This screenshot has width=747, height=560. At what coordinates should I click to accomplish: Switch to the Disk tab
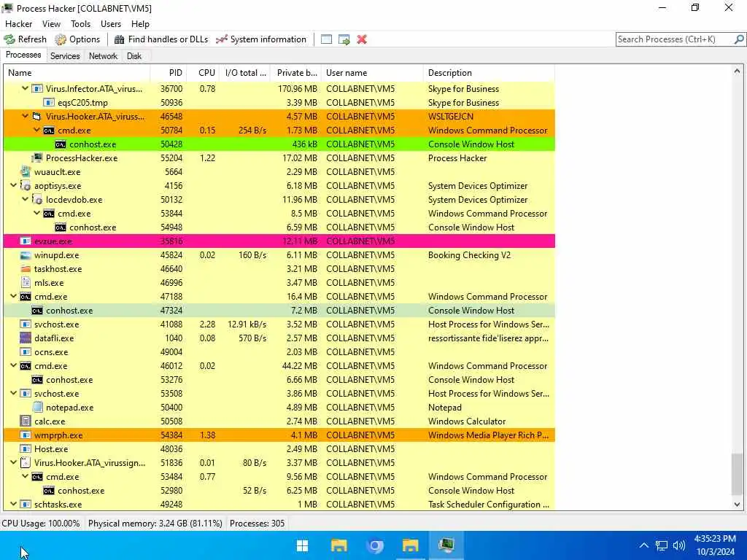[x=134, y=56]
